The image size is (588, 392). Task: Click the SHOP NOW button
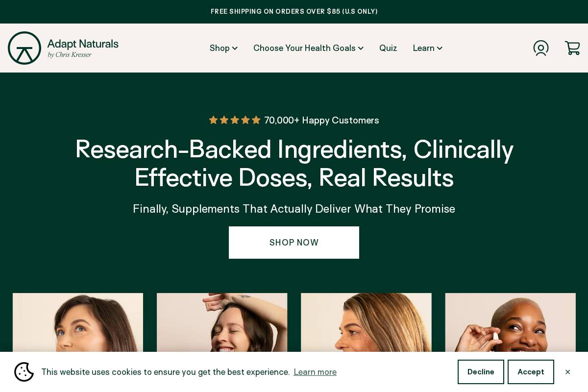(294, 243)
